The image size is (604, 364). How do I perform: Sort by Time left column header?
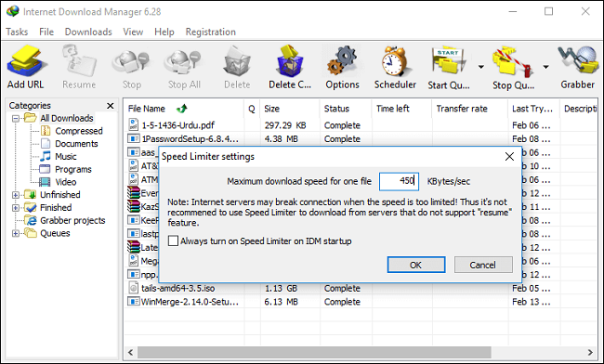point(401,109)
